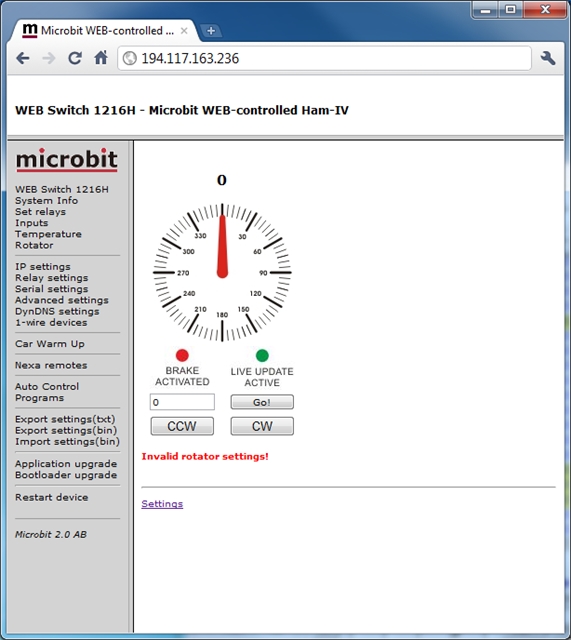Rotate clockwise with CW button
Image resolution: width=571 pixels, height=640 pixels.
262,426
